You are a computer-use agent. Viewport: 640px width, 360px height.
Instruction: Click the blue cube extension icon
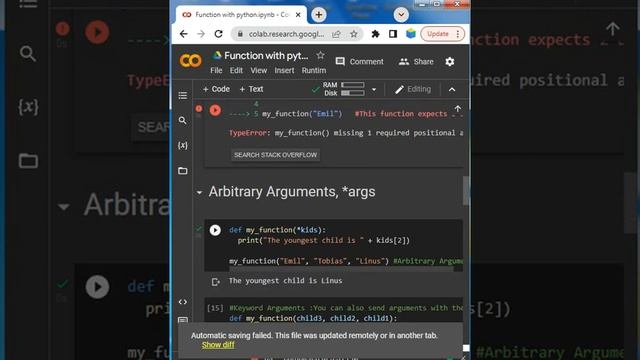(411, 34)
